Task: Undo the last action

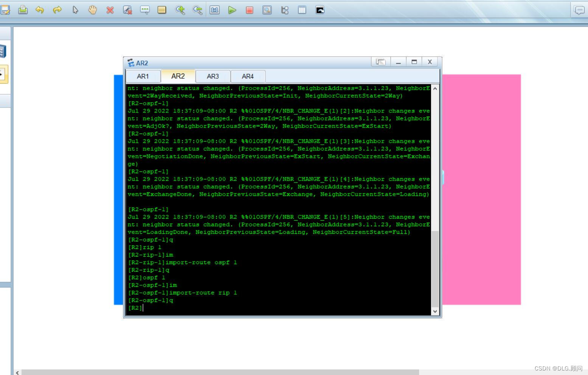Action: [40, 10]
